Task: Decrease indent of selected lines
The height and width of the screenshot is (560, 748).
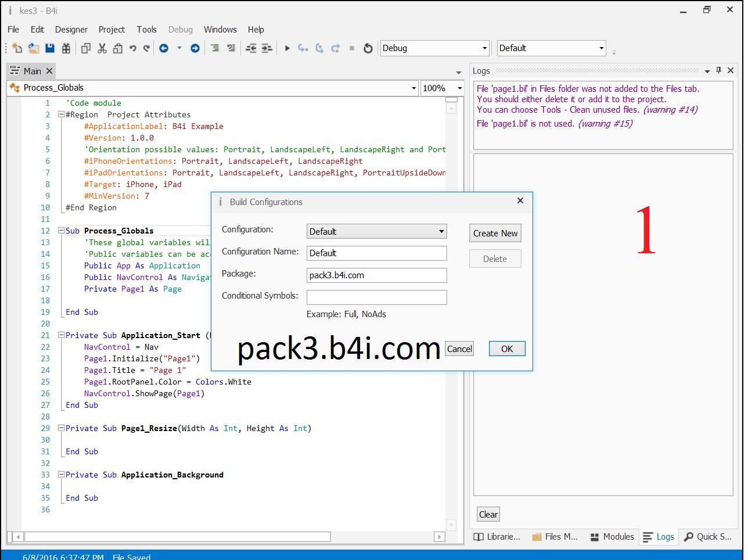Action: 251,48
